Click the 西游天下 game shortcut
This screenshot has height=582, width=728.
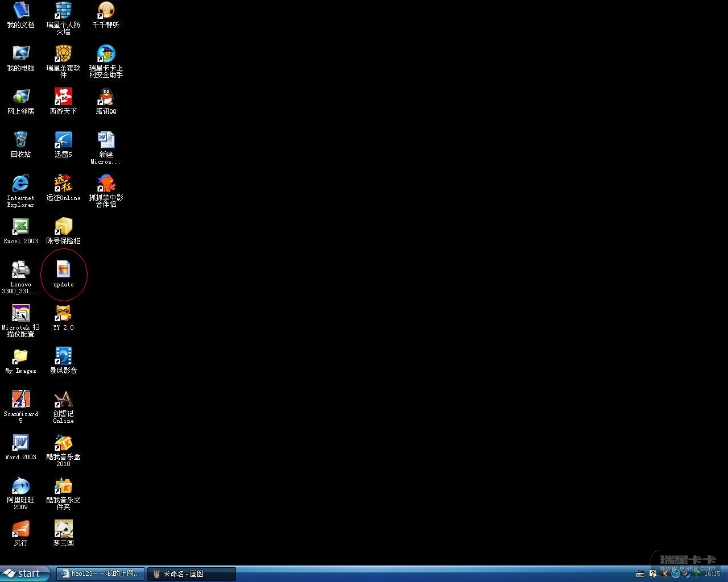[63, 101]
